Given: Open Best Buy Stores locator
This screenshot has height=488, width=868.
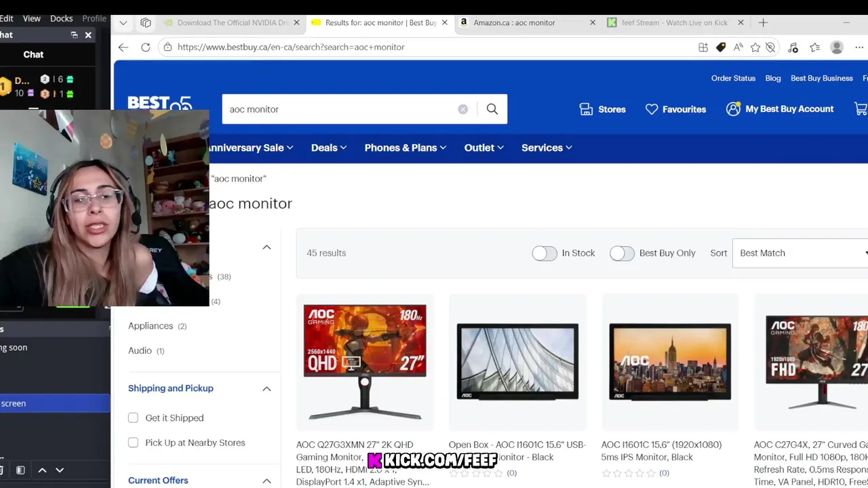Looking at the screenshot, I should pyautogui.click(x=602, y=109).
